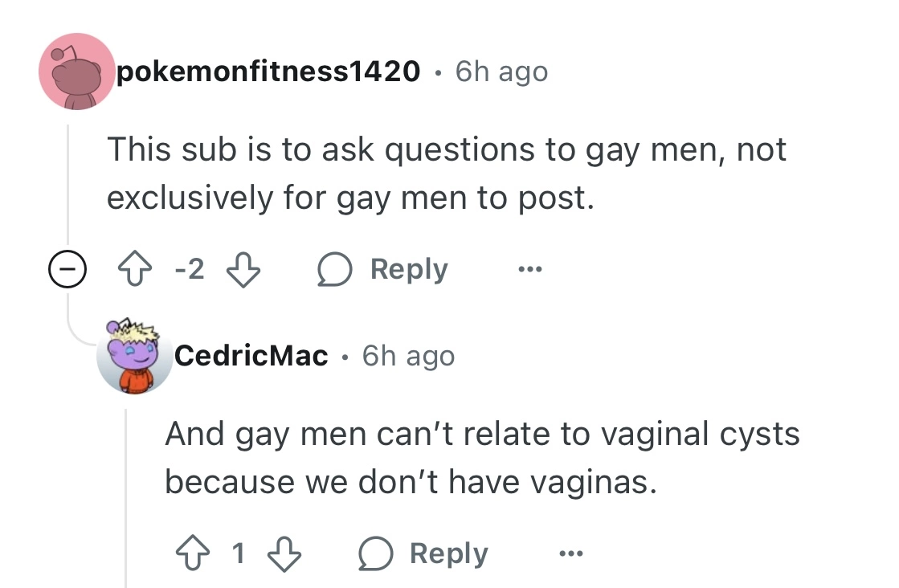Reply to pokemonfitness1420's comment

383,269
